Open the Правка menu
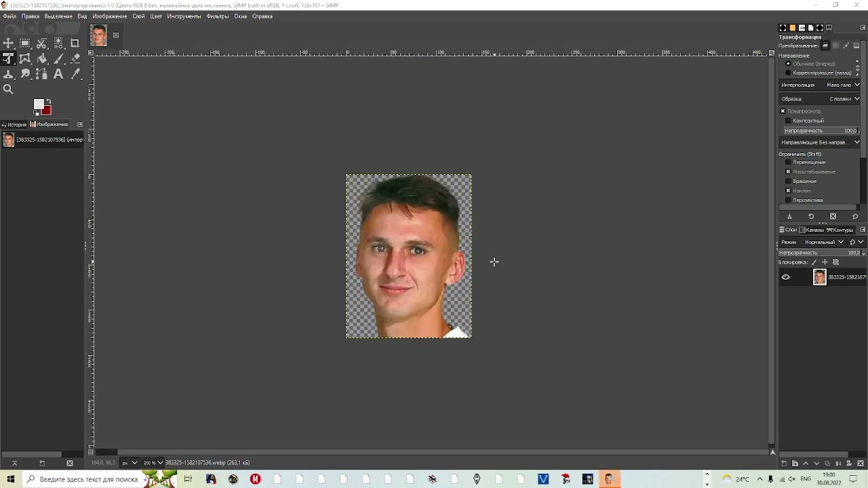The height and width of the screenshot is (488, 868). [31, 16]
